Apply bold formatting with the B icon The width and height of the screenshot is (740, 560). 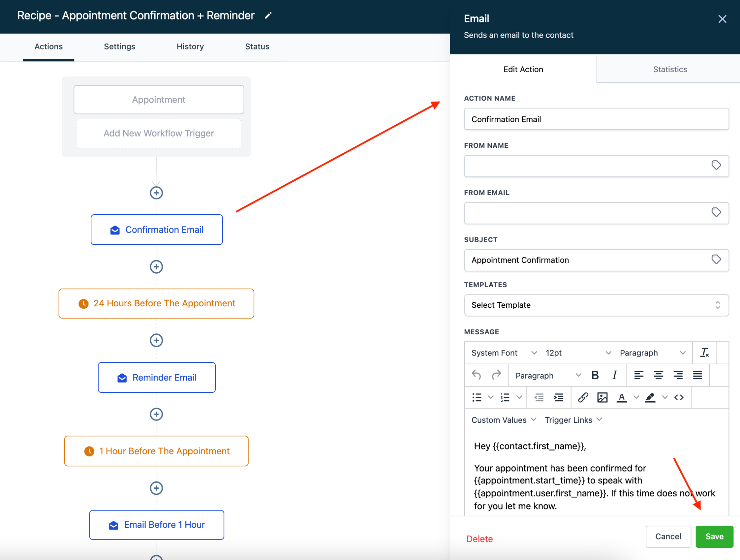[595, 375]
